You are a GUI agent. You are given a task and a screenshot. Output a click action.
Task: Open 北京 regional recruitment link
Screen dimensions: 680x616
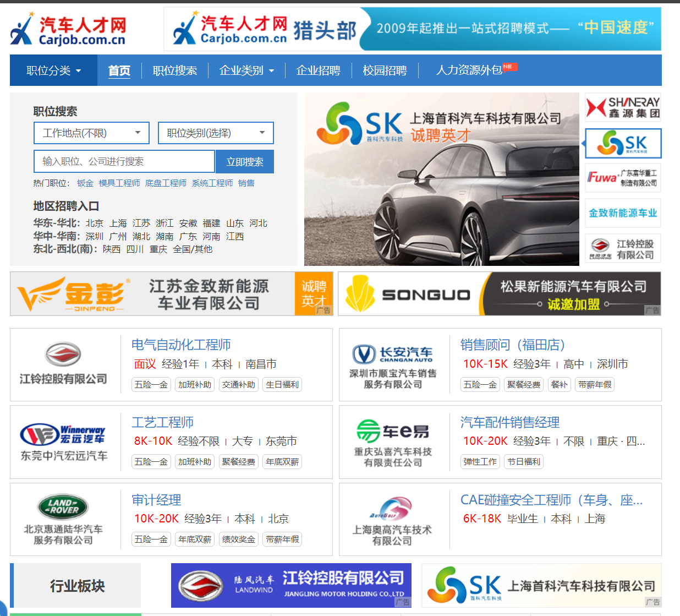(95, 223)
